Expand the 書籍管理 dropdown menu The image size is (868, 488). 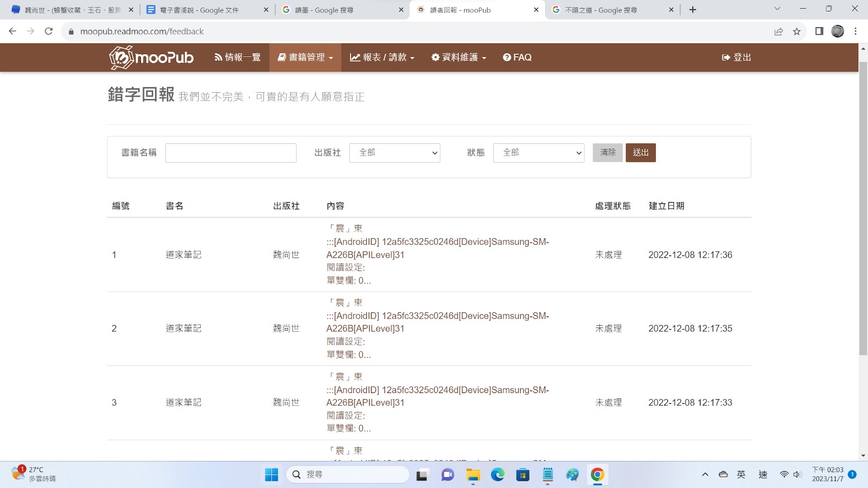pos(305,57)
